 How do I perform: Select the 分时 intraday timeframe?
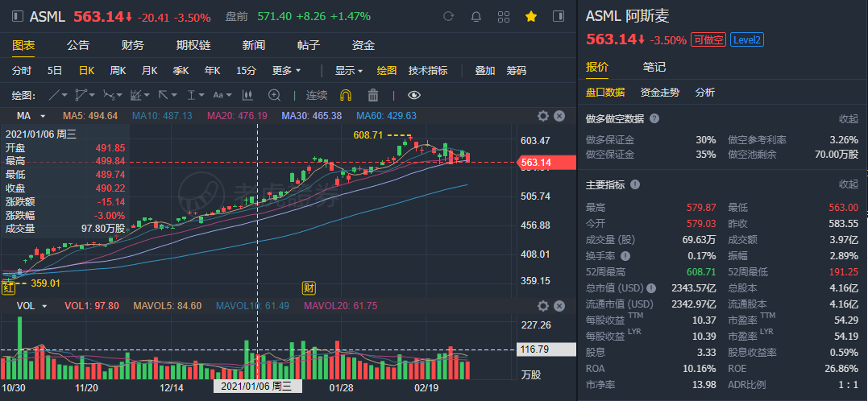pyautogui.click(x=22, y=70)
